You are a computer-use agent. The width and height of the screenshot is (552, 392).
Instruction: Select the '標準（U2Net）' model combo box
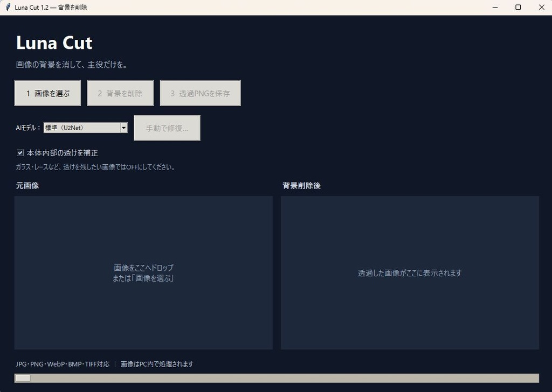[x=85, y=128]
